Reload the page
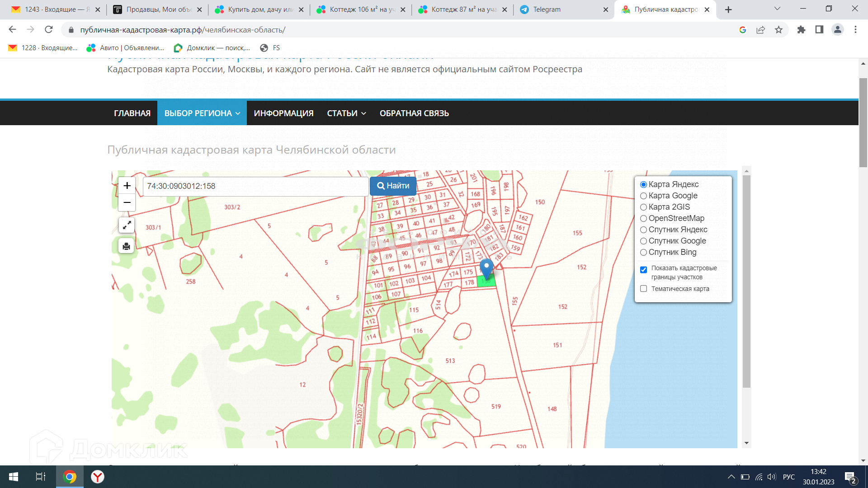Screen dimensions: 868x488 [x=49, y=30]
